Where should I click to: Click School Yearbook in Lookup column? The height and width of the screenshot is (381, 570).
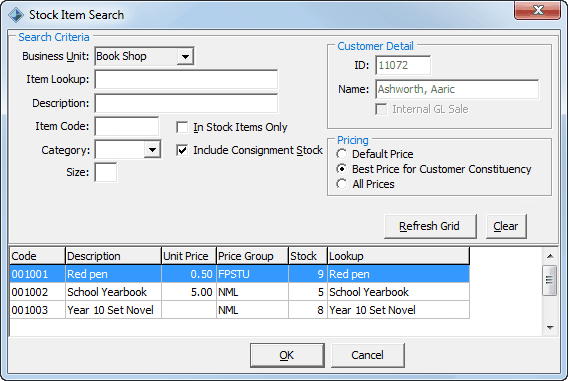pos(398,292)
